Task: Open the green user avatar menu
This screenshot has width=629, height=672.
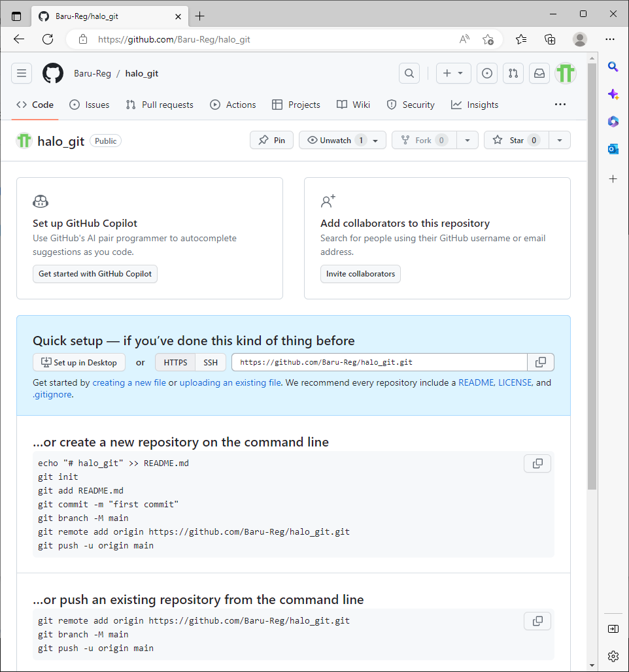Action: pos(566,73)
